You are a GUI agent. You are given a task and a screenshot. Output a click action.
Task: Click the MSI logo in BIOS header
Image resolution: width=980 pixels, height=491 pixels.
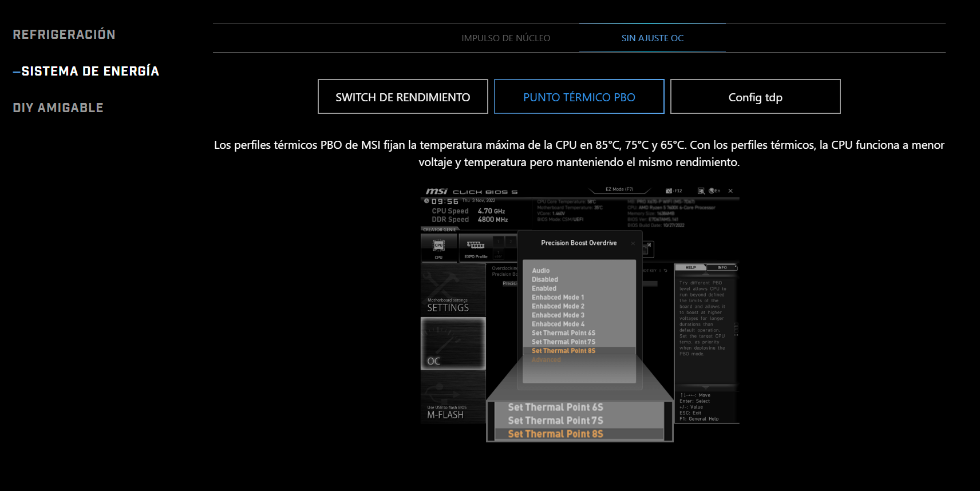pos(437,192)
